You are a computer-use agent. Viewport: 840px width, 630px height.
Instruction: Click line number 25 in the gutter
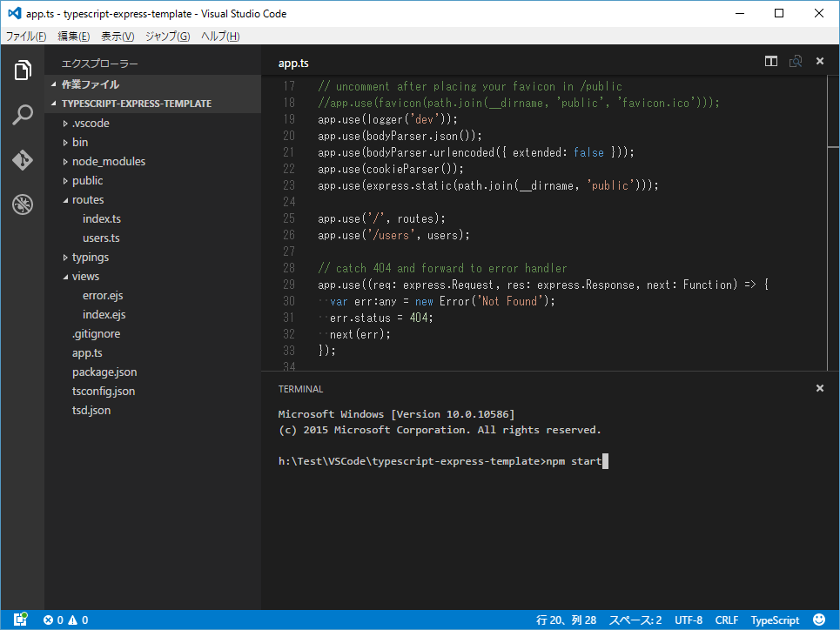(x=289, y=218)
